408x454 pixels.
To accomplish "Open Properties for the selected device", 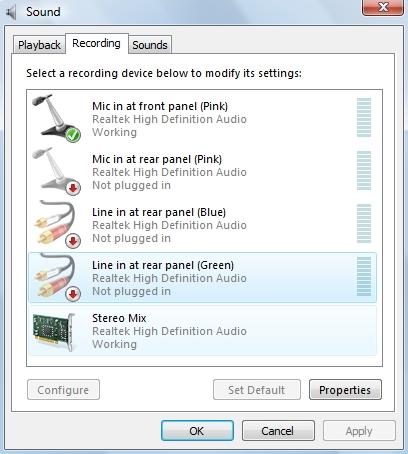I will point(345,390).
